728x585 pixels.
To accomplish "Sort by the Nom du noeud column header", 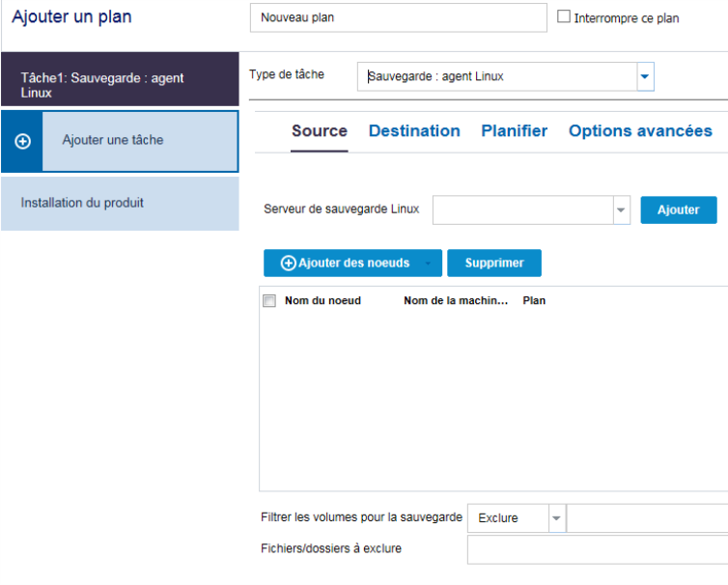I will point(322,301).
